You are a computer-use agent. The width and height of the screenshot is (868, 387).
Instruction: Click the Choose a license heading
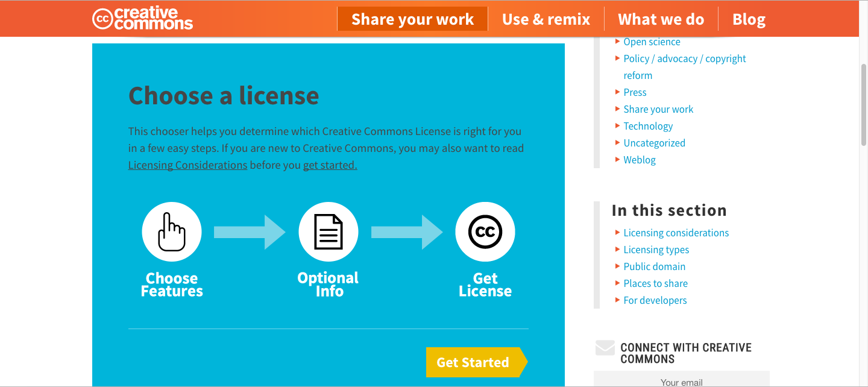pos(224,95)
